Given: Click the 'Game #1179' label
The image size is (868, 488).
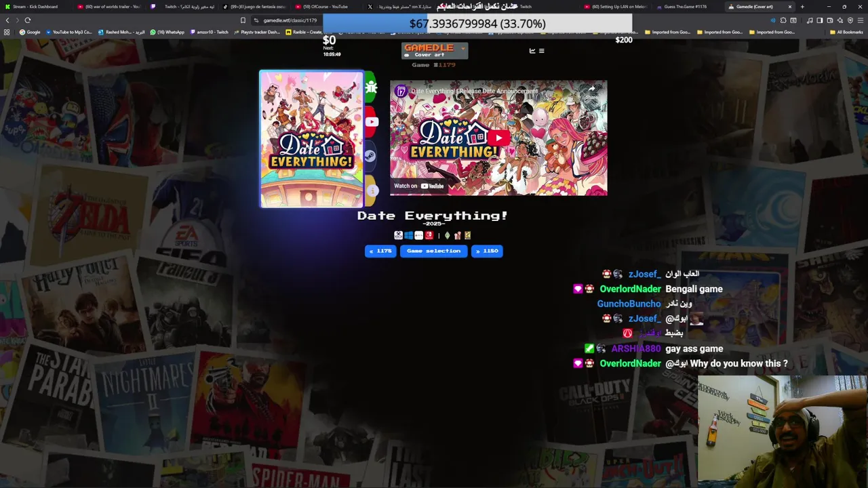Looking at the screenshot, I should pyautogui.click(x=433, y=65).
